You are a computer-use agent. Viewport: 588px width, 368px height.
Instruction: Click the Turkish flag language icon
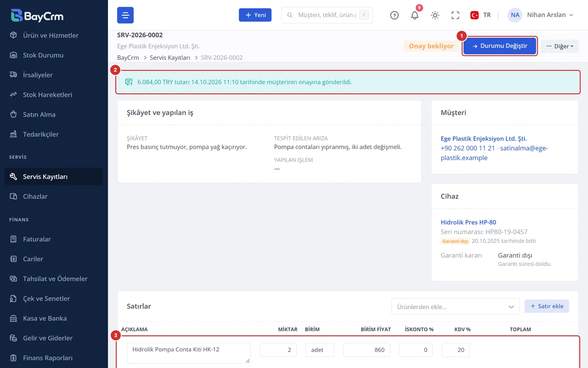click(475, 15)
